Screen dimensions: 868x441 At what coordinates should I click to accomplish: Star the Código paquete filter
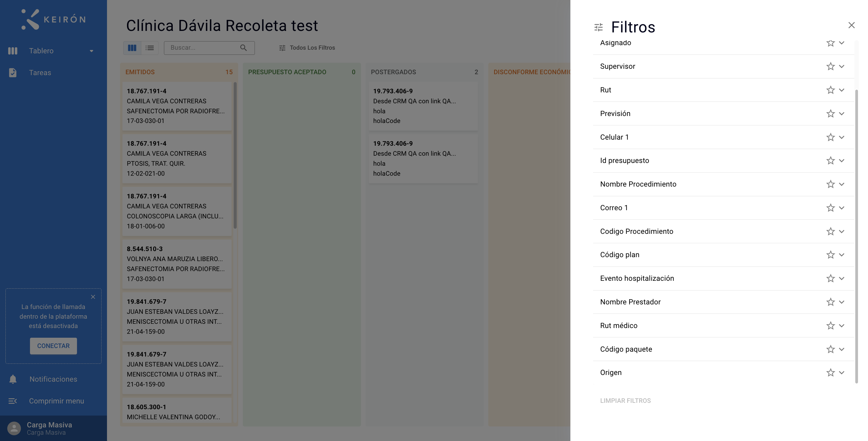tap(830, 349)
